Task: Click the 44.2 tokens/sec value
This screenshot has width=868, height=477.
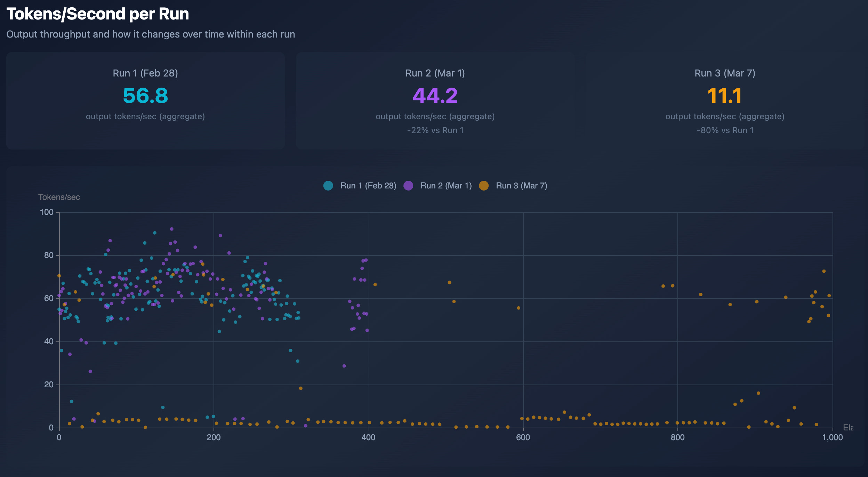Action: tap(435, 96)
